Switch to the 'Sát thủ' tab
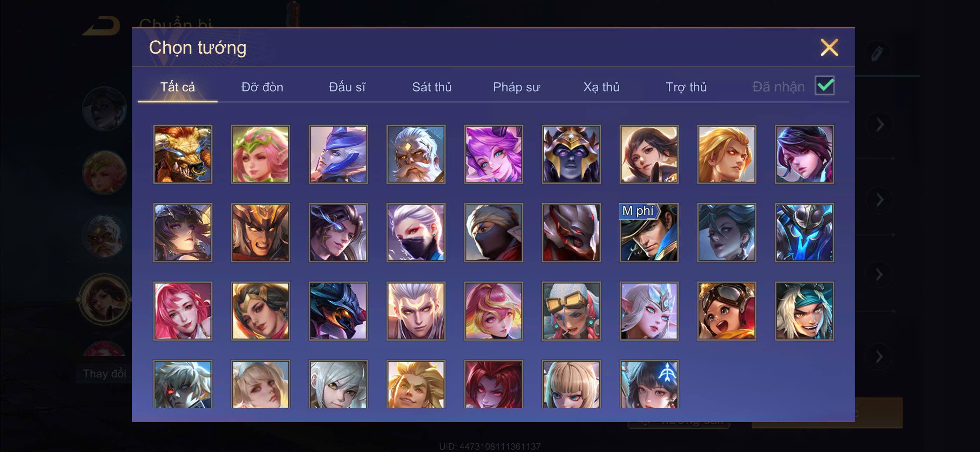Screen dimensions: 980x452 [x=432, y=87]
